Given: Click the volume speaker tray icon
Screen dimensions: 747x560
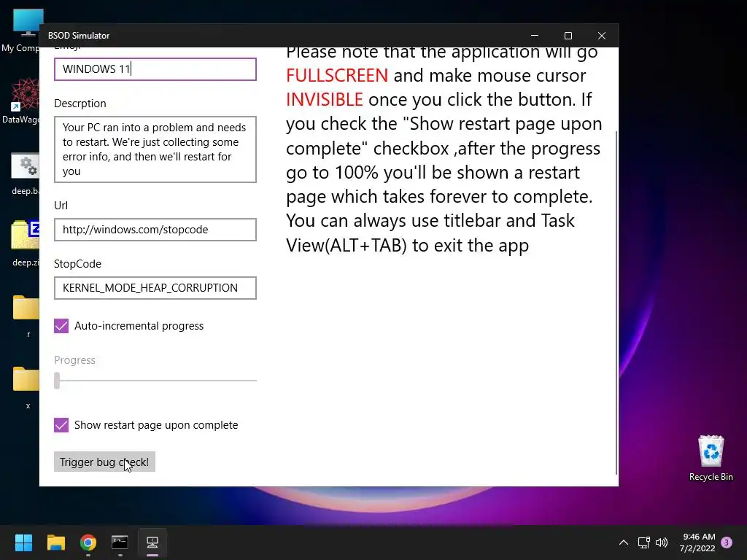Looking at the screenshot, I should coord(662,542).
